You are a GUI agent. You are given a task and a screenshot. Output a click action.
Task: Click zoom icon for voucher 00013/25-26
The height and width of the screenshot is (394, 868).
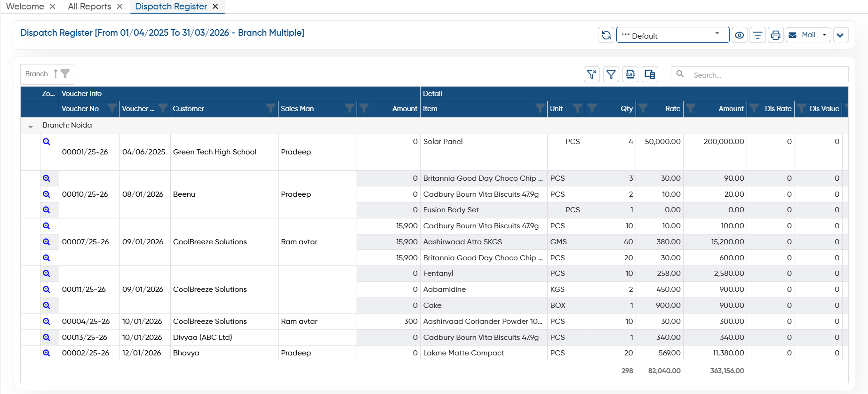(x=47, y=338)
